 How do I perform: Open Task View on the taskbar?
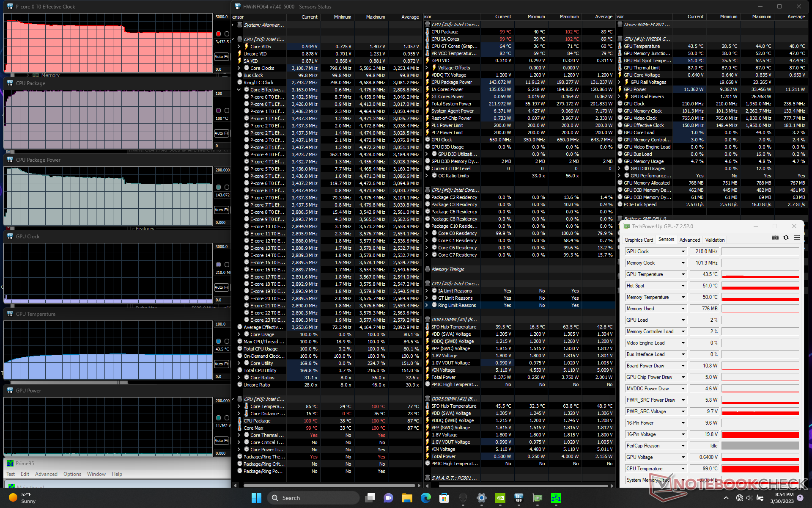pos(370,498)
